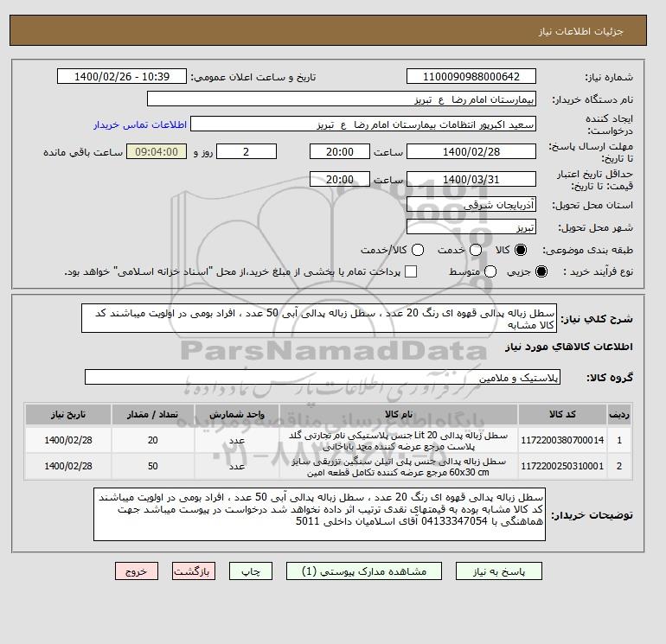Click the response deadline date 1400/02/28 field
This screenshot has width=666, height=644.
point(471,151)
